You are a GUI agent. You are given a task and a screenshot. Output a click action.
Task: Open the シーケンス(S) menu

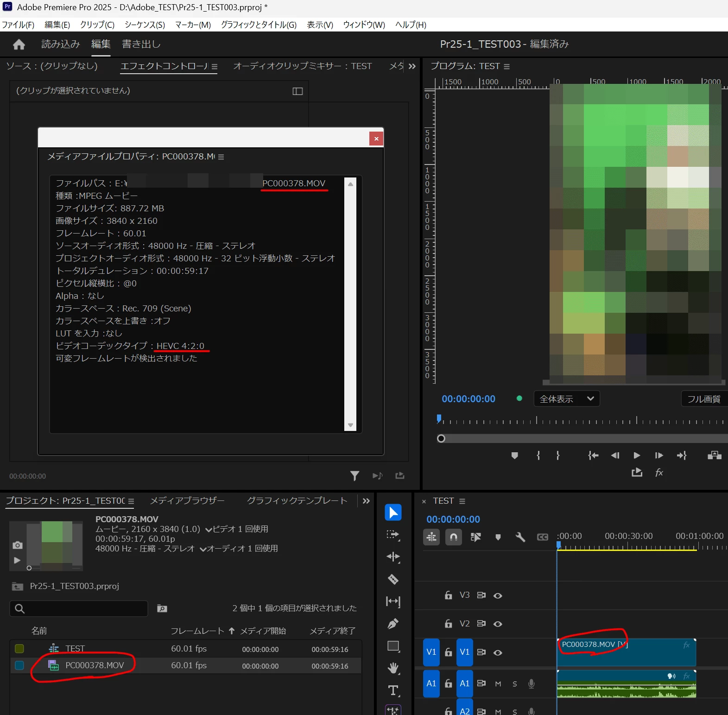pyautogui.click(x=145, y=25)
